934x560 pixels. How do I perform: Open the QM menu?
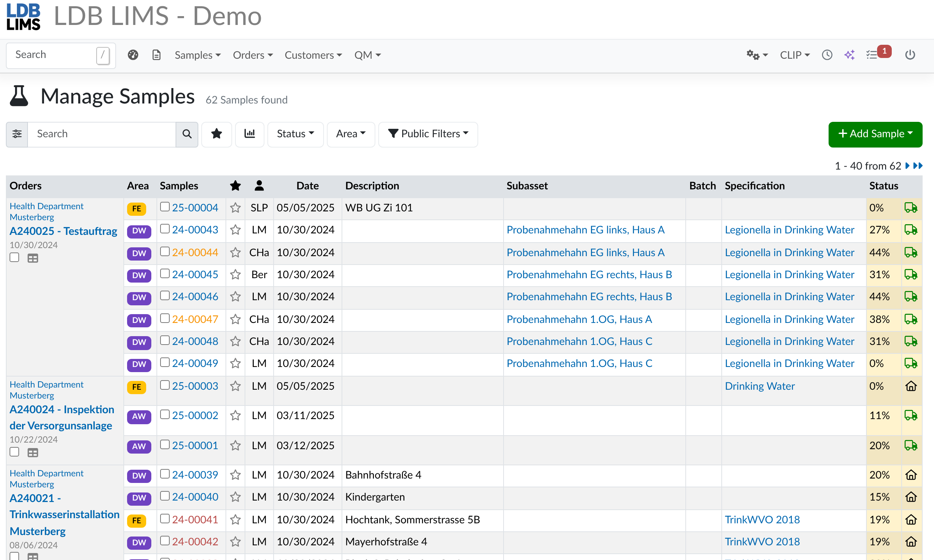[x=367, y=55]
